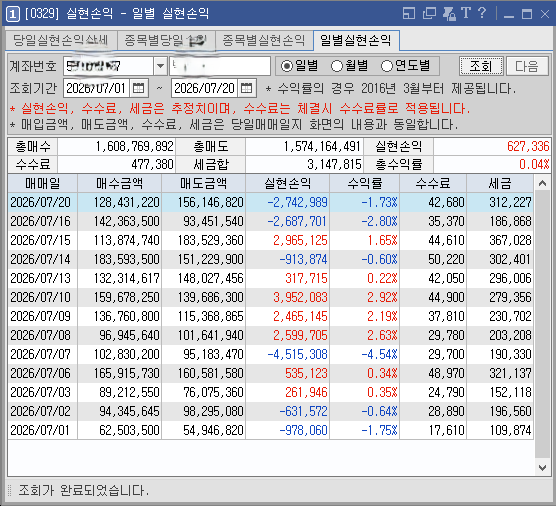556x506 pixels.
Task: Sort by 매매일 column header
Action: pos(43,183)
